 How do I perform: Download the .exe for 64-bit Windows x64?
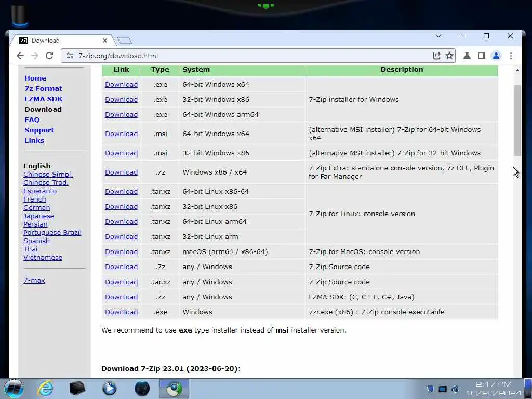pyautogui.click(x=121, y=85)
